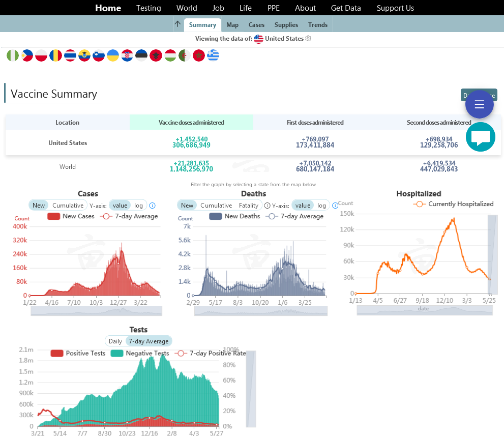Click the Hospitalized chart date range slider
The width and height of the screenshot is (504, 436).
pos(424,310)
